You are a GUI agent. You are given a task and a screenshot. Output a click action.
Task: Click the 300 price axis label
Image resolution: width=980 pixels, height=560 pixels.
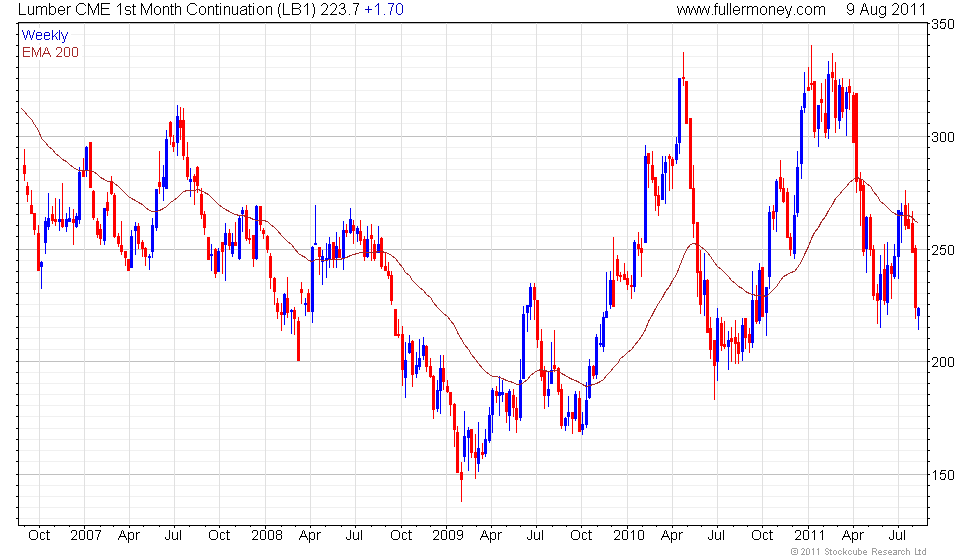pos(943,137)
